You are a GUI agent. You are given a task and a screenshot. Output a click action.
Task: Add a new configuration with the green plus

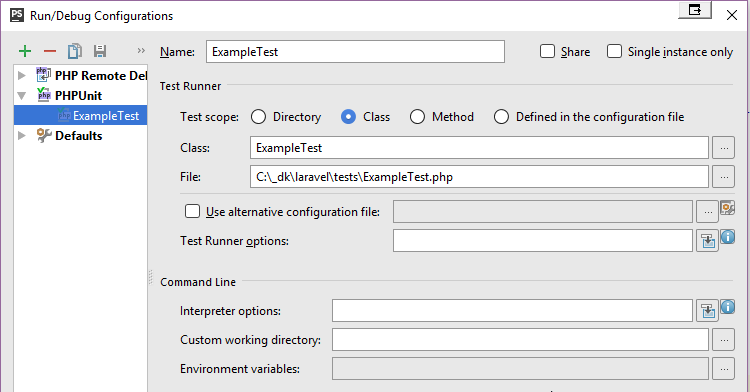[x=25, y=51]
